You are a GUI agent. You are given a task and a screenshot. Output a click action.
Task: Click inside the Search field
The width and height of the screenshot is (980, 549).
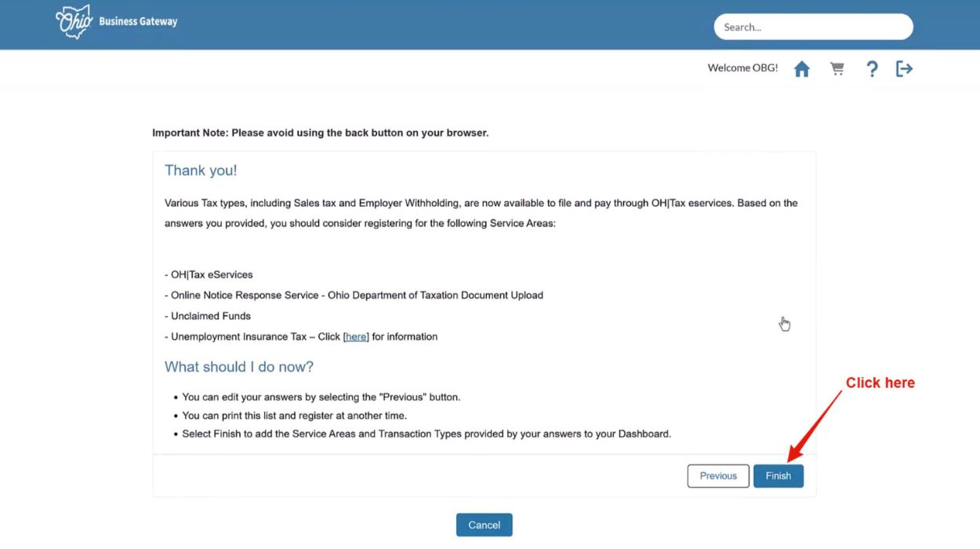coord(813,27)
